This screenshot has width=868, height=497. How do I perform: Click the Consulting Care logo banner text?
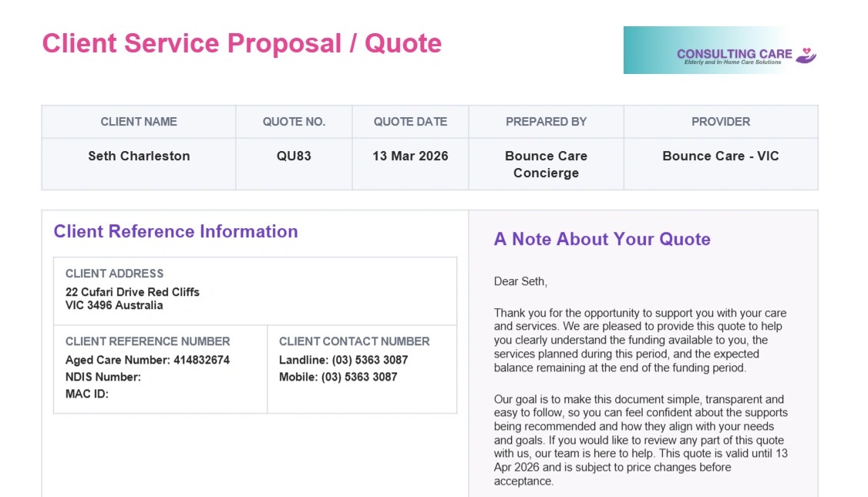(734, 54)
